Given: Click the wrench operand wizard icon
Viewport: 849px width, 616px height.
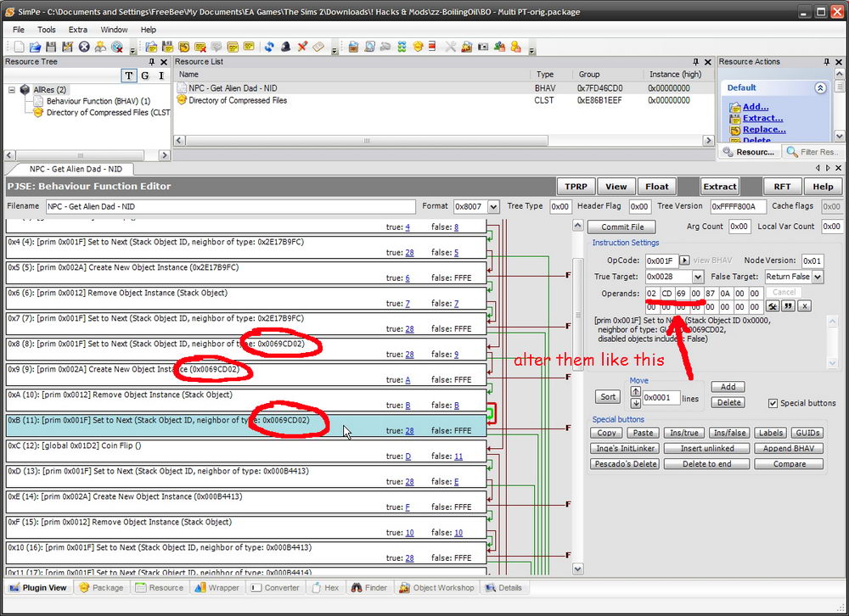Looking at the screenshot, I should coord(773,305).
